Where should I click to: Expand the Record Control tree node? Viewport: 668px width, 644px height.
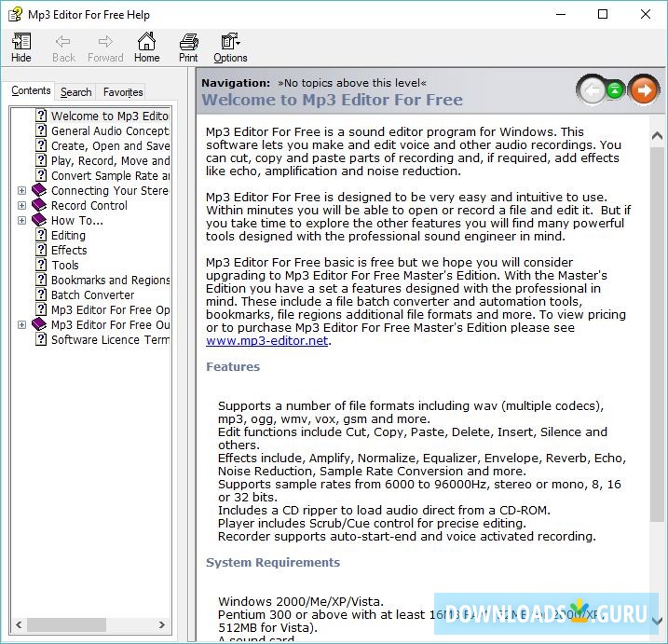click(21, 205)
